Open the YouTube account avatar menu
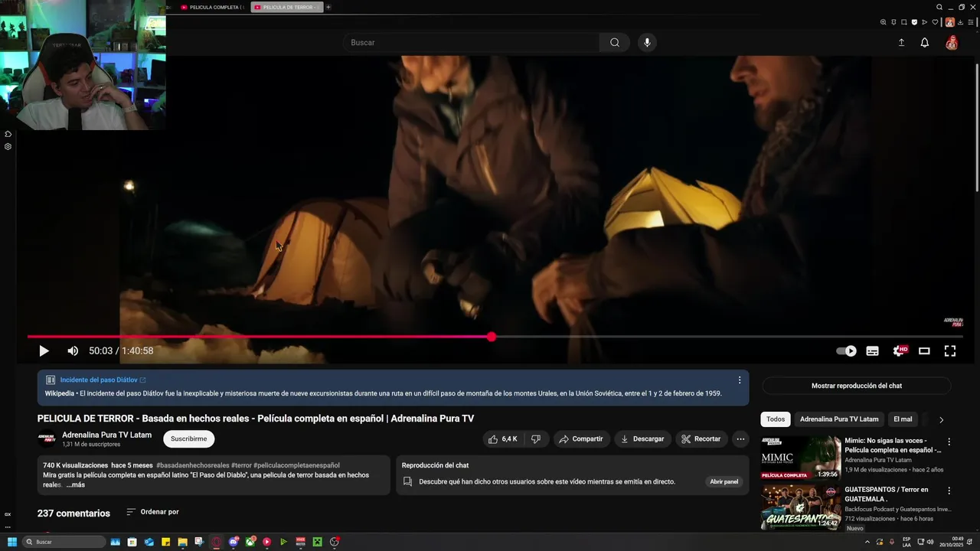980x551 pixels. pos(952,43)
